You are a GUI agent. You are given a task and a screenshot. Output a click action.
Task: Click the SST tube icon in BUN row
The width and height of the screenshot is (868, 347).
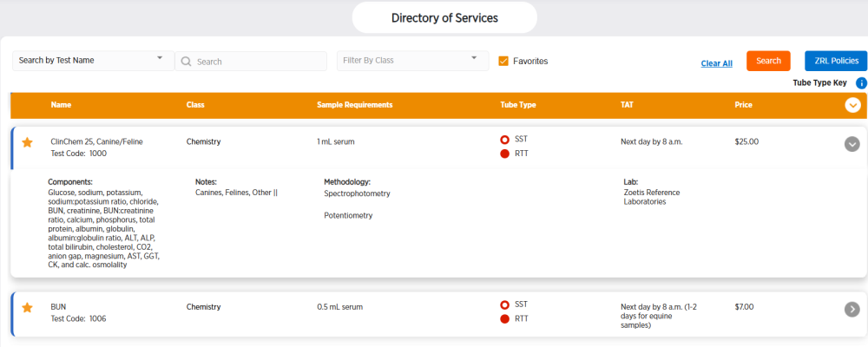504,304
